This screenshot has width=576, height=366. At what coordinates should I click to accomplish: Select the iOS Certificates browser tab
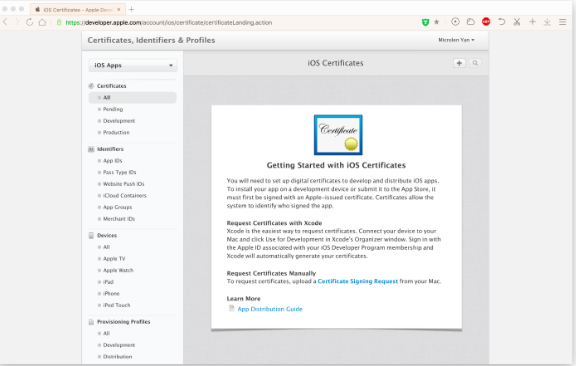pyautogui.click(x=78, y=10)
